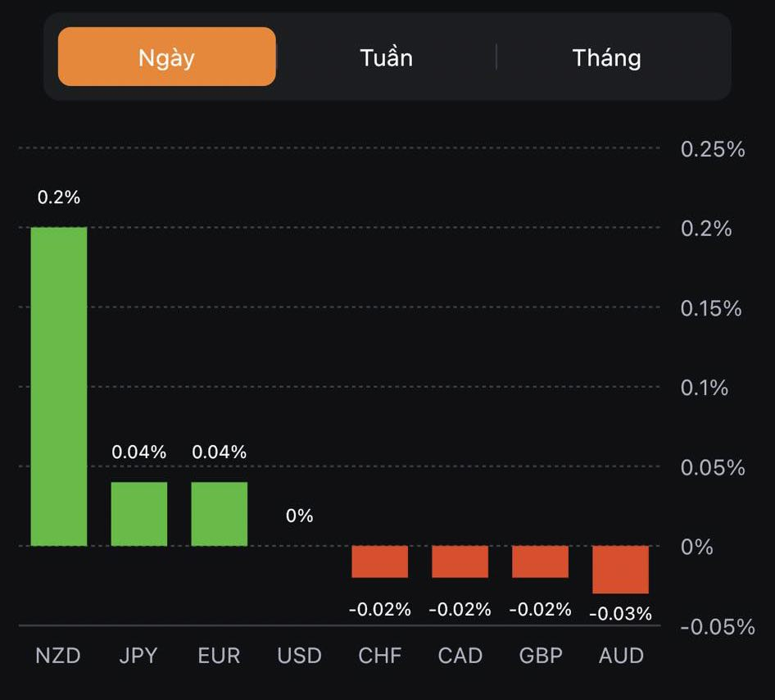The height and width of the screenshot is (700, 775).
Task: Tap the USD axis label
Action: click(x=299, y=656)
